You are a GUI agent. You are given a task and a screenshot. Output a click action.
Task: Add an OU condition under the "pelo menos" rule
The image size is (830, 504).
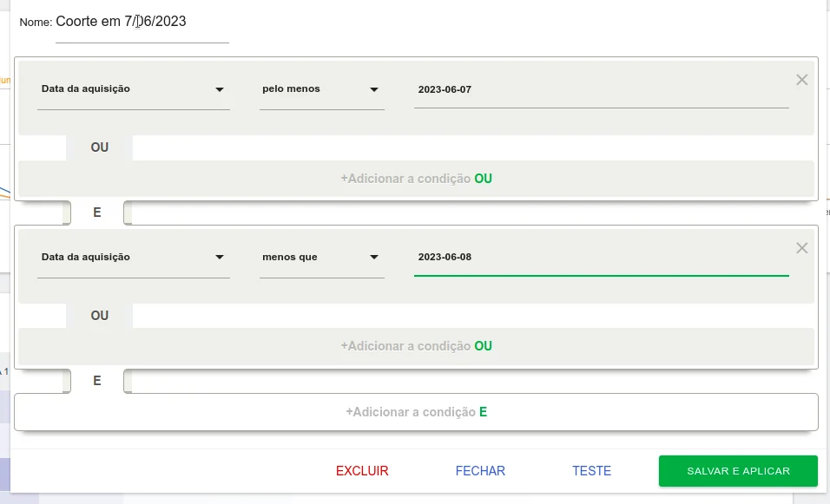(416, 179)
